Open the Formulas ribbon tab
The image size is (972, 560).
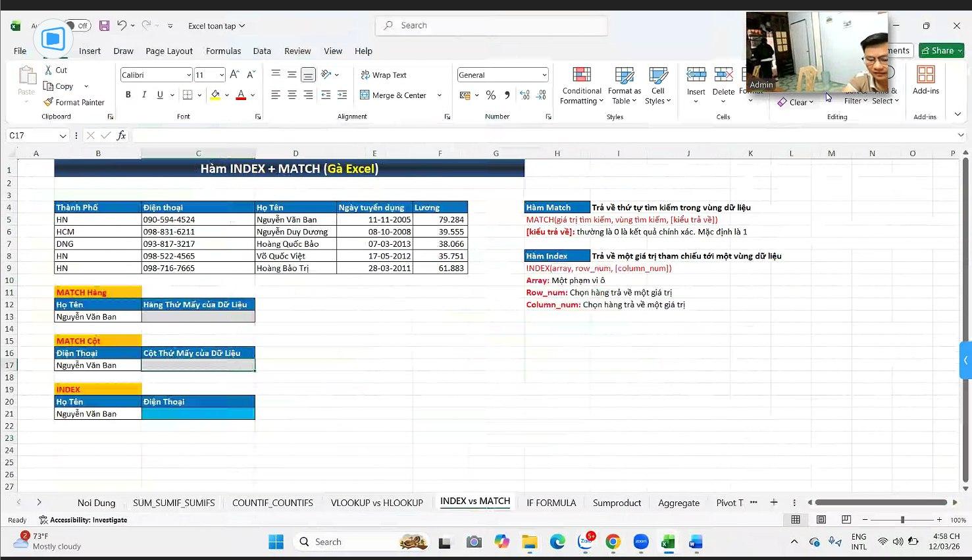pos(223,51)
